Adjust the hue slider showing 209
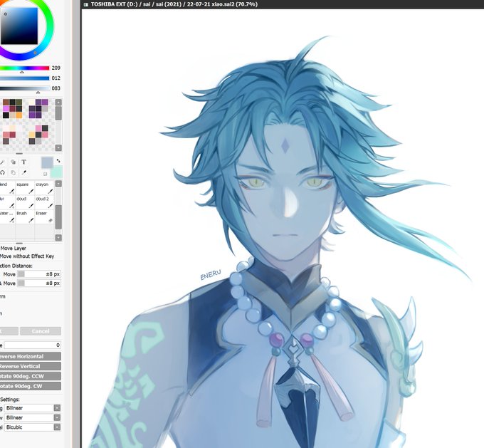 [x=25, y=68]
